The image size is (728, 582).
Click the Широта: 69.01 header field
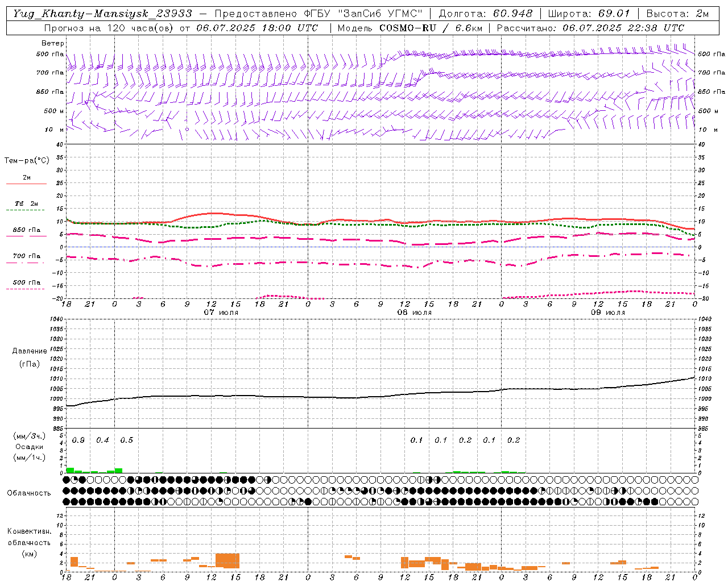[x=589, y=14]
